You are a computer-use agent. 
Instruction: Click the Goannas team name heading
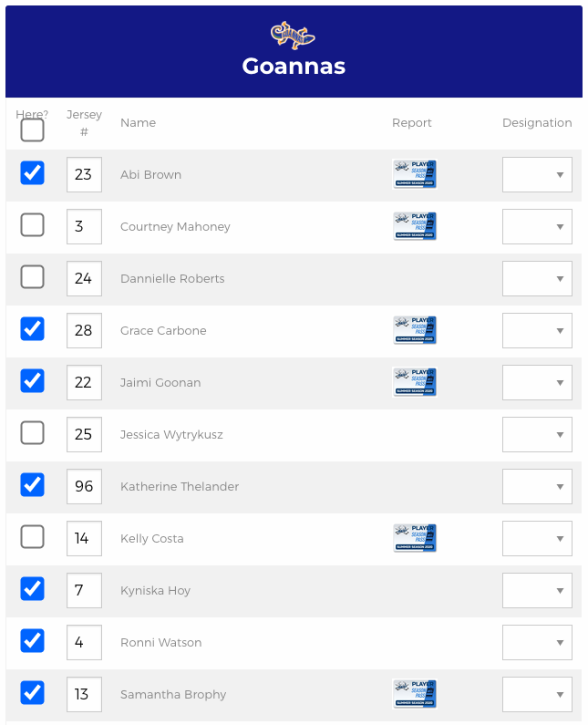[x=294, y=67]
